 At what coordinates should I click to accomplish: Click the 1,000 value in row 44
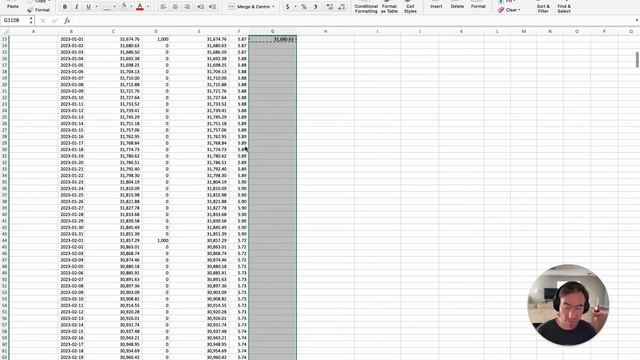pos(162,240)
